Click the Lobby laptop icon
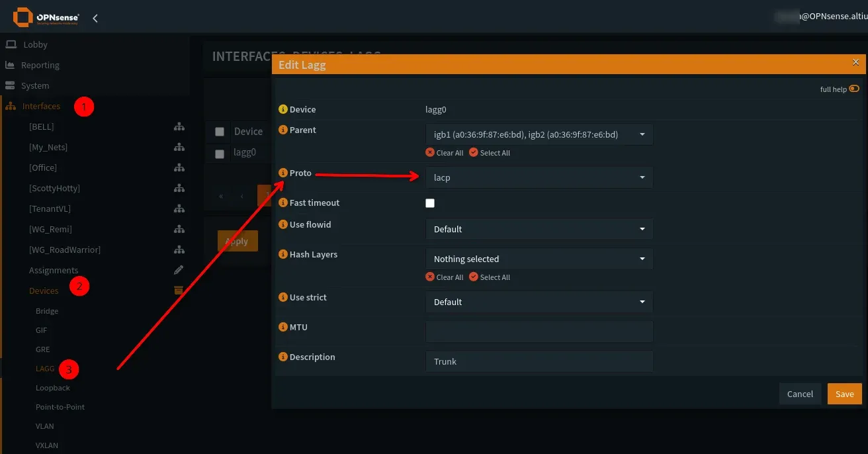The width and height of the screenshot is (868, 454). (x=10, y=44)
